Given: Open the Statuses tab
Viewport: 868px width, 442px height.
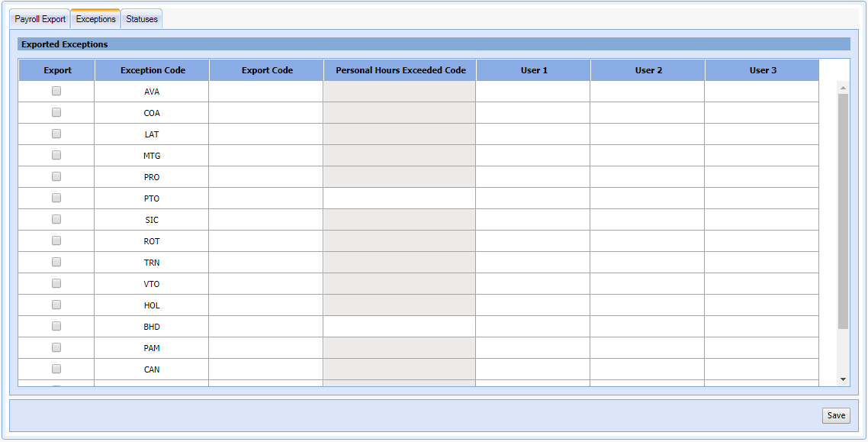Looking at the screenshot, I should 142,19.
